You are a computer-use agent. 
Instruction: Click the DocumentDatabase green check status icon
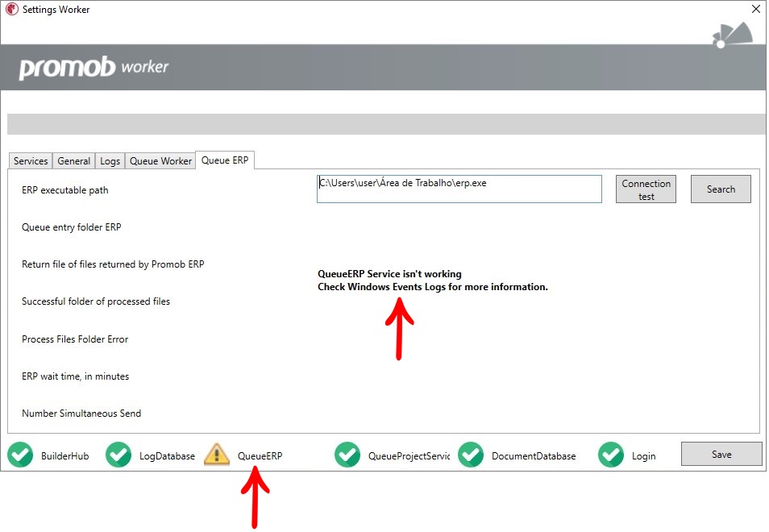click(471, 455)
